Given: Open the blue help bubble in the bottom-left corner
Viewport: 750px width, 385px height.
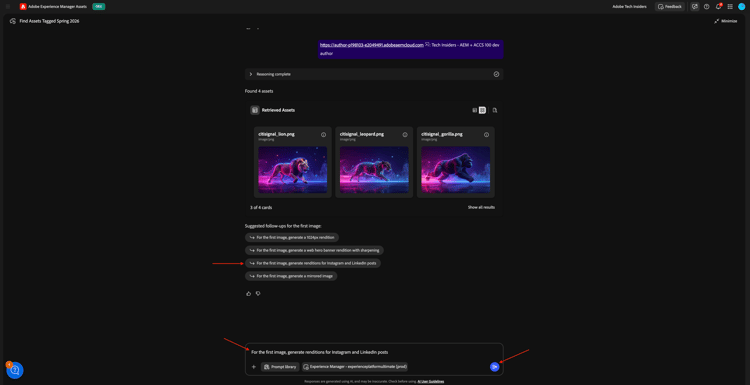Looking at the screenshot, I should pyautogui.click(x=15, y=370).
